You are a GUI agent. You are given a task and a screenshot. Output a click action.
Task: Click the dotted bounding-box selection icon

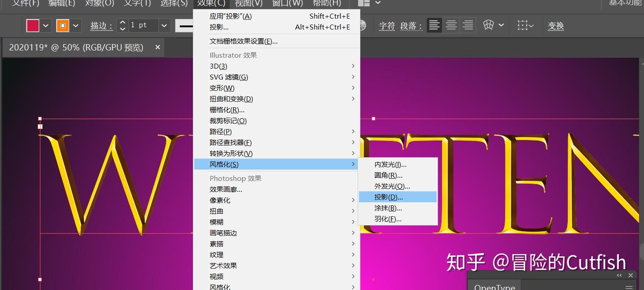click(x=523, y=25)
